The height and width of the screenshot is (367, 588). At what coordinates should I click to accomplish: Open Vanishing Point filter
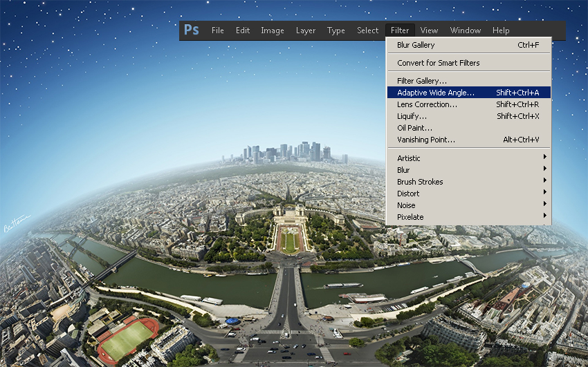point(469,140)
